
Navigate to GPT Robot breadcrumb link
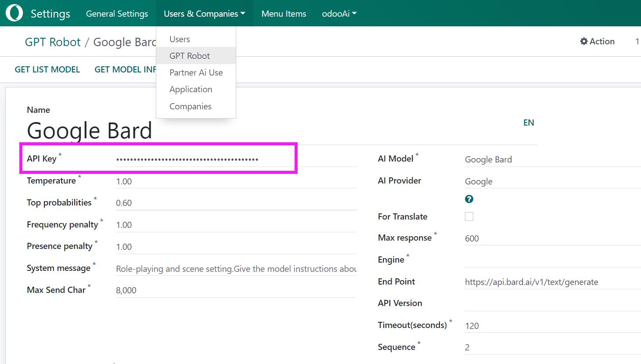tap(53, 42)
